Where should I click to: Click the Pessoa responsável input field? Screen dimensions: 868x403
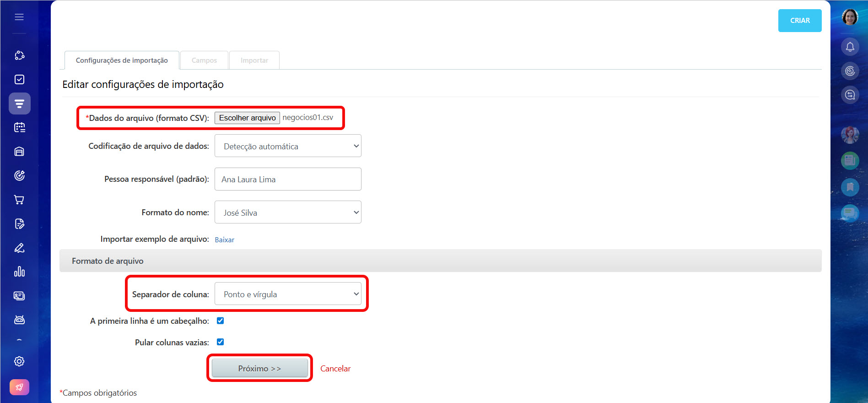(288, 179)
